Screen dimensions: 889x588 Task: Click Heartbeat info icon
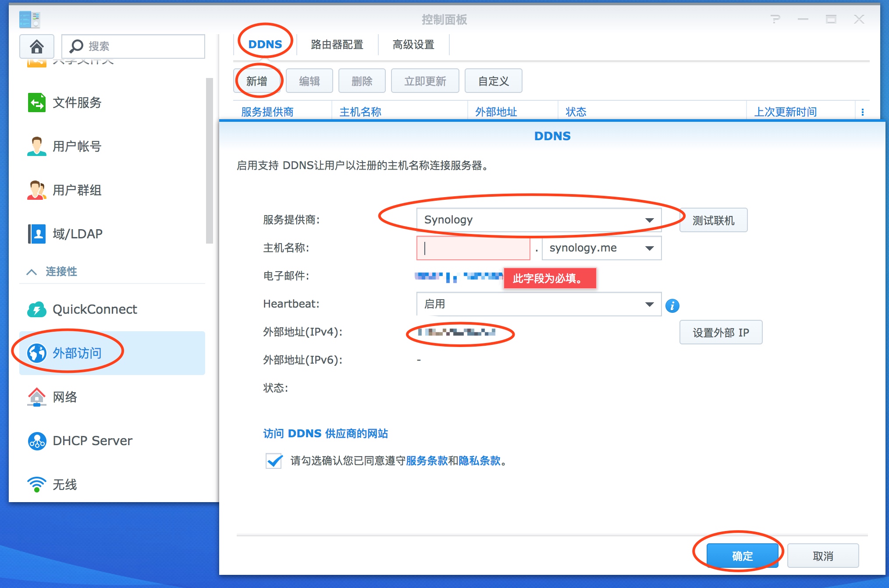coord(672,305)
